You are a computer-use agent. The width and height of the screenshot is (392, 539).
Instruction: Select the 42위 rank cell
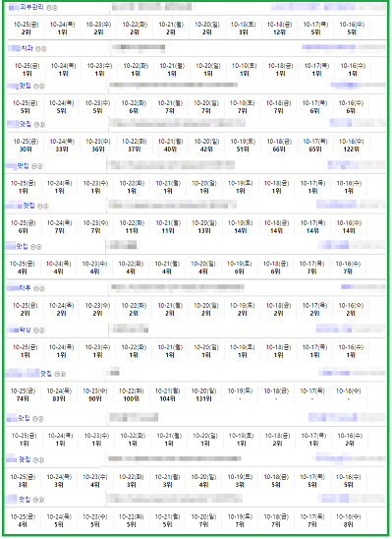click(206, 150)
